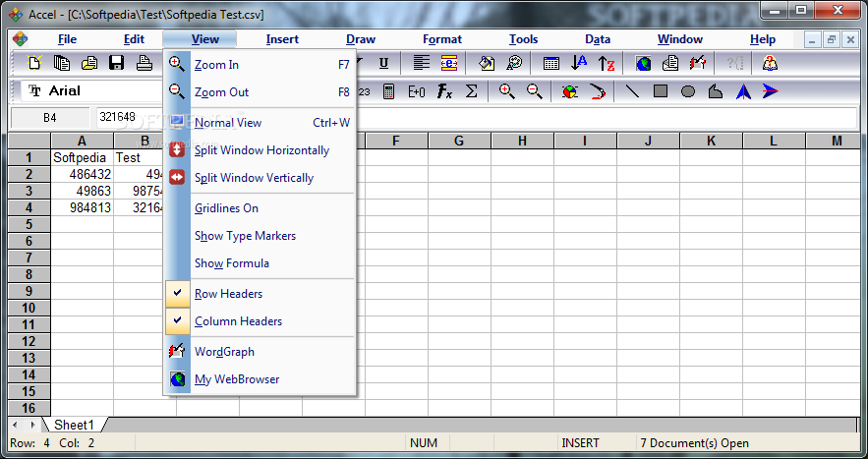Choose Zoom Out from View menu

pos(260,92)
